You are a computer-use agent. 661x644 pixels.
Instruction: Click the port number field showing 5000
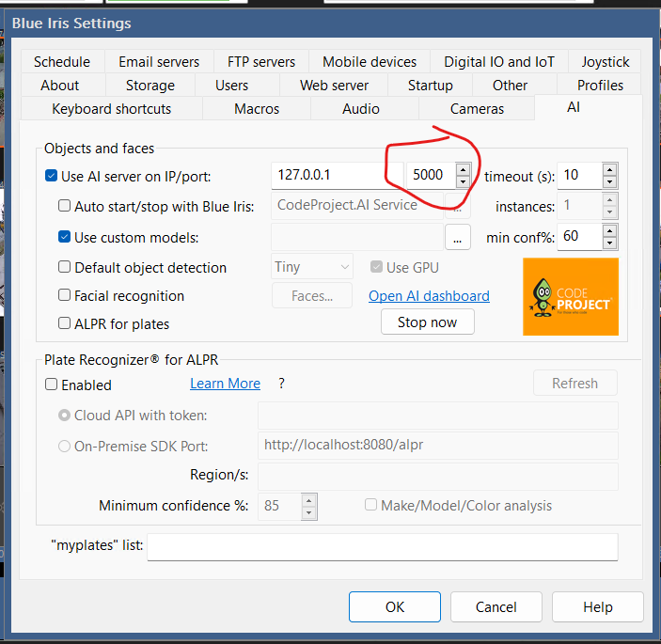[x=431, y=175]
